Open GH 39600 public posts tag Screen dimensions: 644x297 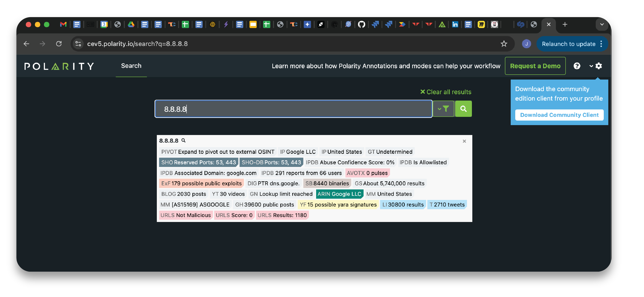tap(265, 205)
